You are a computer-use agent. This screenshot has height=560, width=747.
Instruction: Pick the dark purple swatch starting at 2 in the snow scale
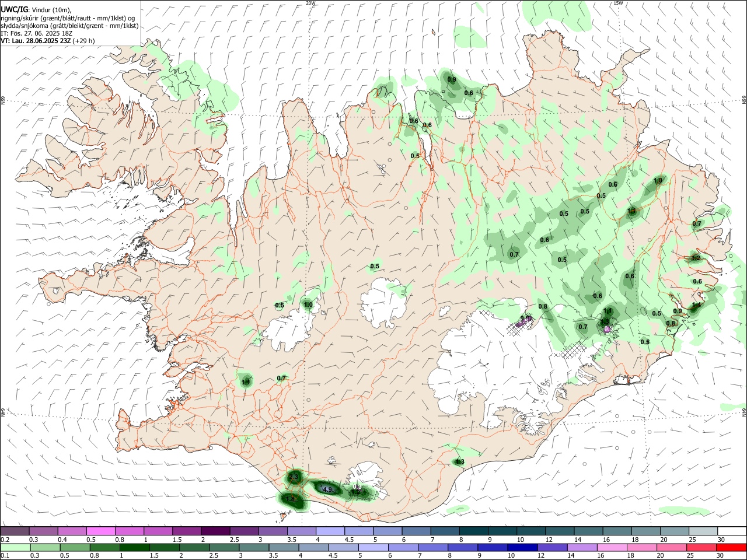[215, 531]
